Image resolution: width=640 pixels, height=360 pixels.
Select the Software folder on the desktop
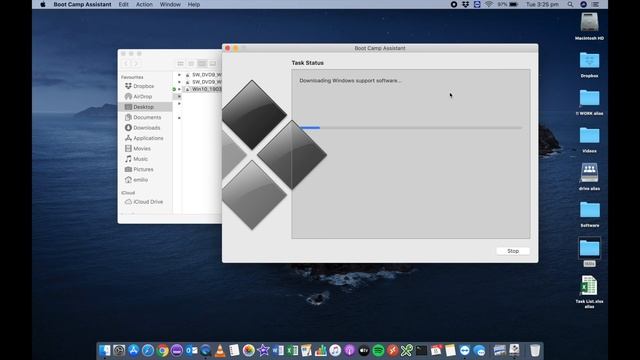589,210
